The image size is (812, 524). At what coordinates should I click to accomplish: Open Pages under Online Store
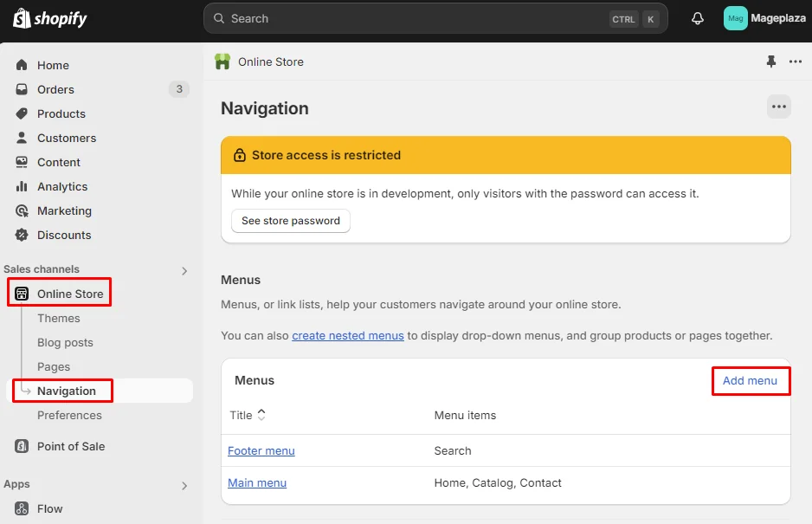coord(54,367)
